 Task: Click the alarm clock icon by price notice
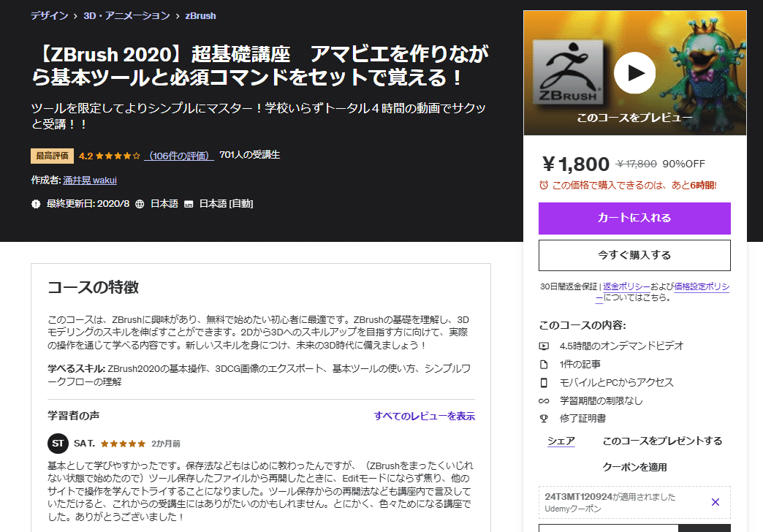[544, 185]
